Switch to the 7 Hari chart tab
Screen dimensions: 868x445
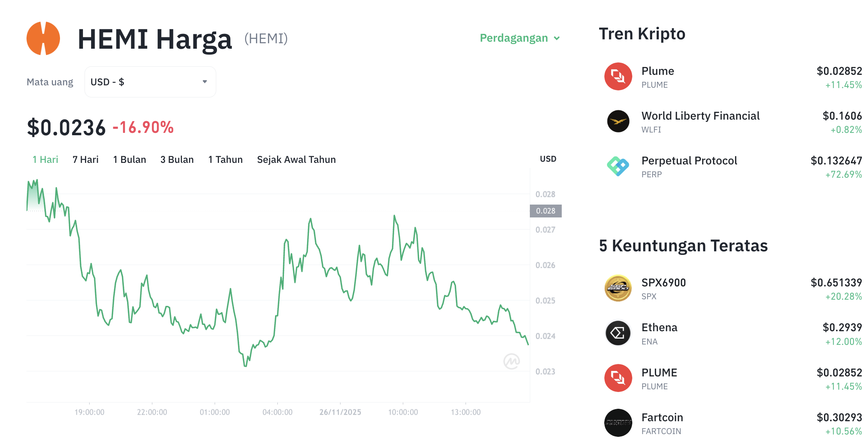[85, 159]
